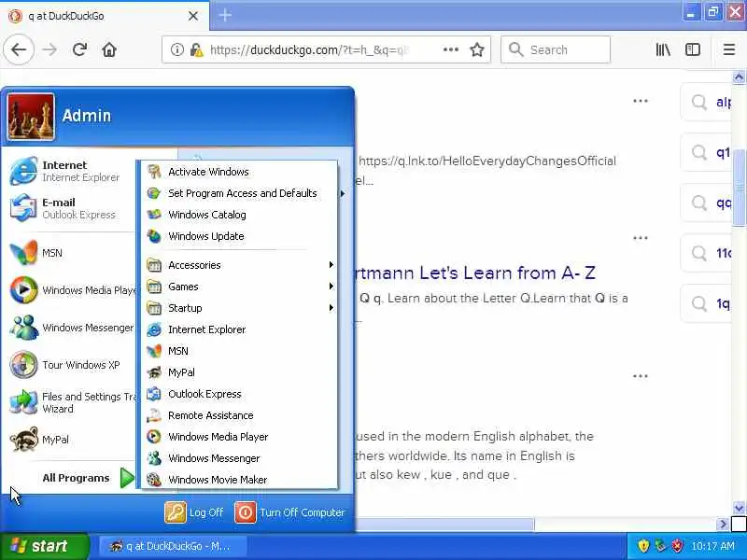Click Turn Off Computer button
This screenshot has width=747, height=560.
tap(289, 512)
